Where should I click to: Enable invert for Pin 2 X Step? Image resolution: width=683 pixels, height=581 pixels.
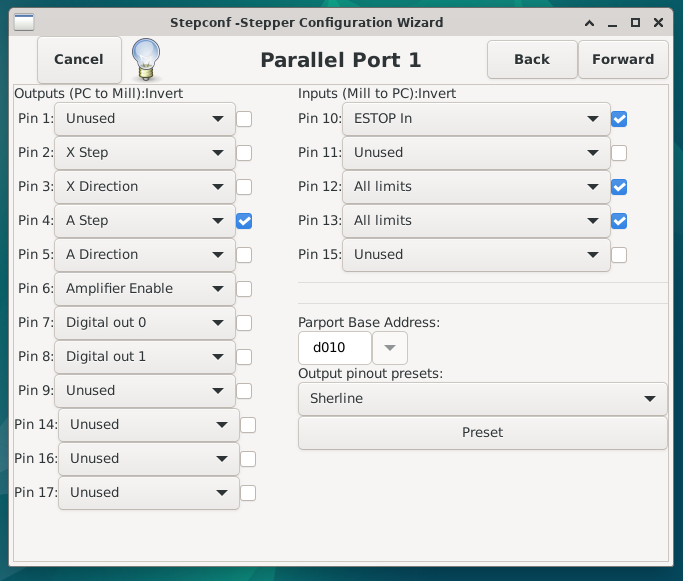pos(244,153)
